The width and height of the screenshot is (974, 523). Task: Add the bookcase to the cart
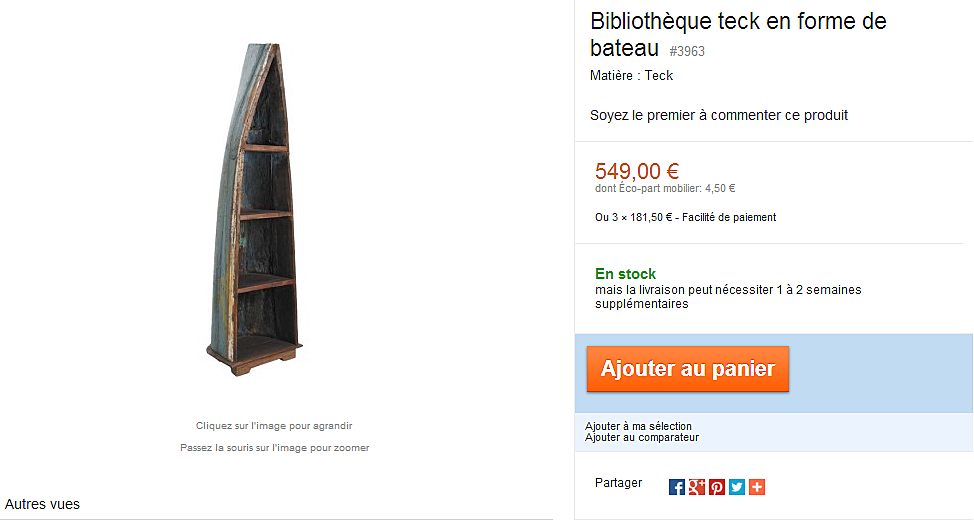point(688,369)
